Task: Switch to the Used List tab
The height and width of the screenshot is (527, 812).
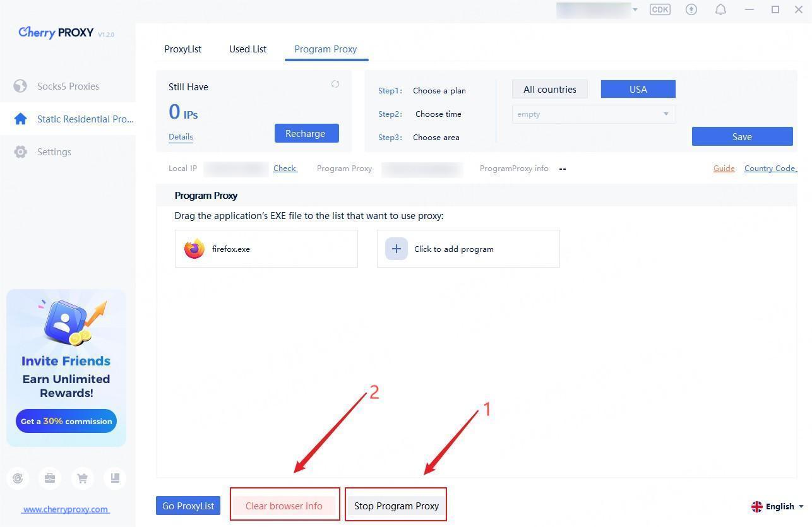Action: click(x=248, y=49)
